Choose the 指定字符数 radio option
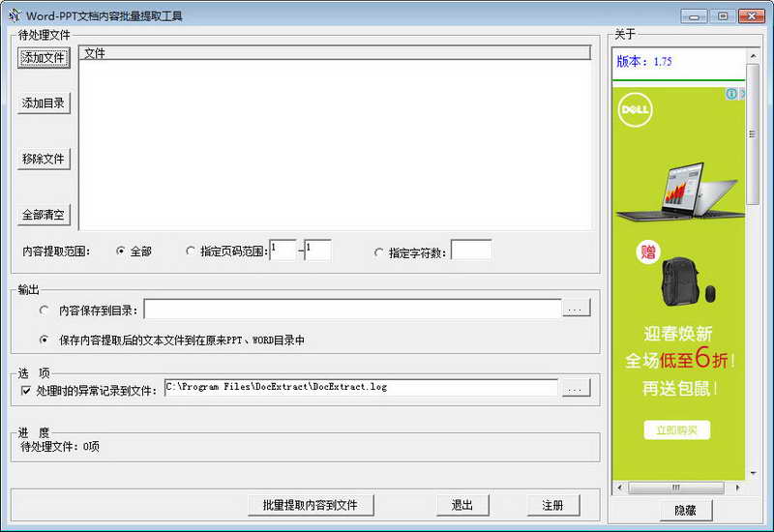This screenshot has width=774, height=532. tap(379, 252)
